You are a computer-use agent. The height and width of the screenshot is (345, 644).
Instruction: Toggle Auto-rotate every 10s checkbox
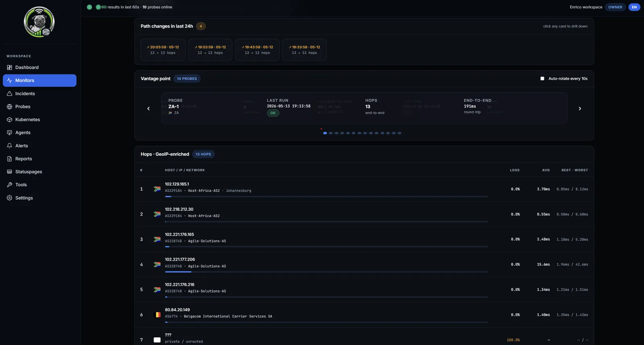point(542,79)
